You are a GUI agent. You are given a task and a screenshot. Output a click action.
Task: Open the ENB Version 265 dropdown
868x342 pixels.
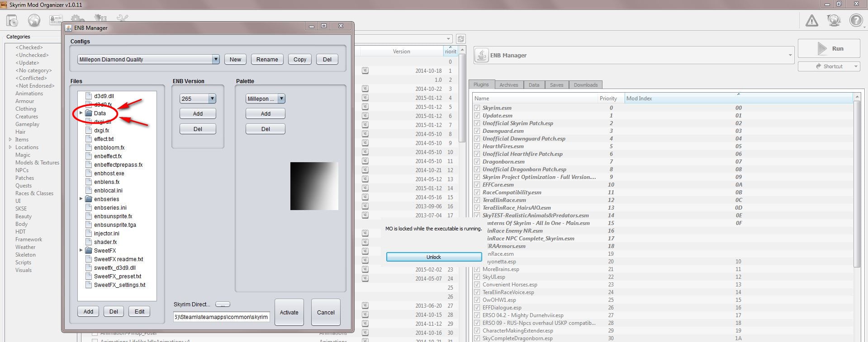point(198,98)
